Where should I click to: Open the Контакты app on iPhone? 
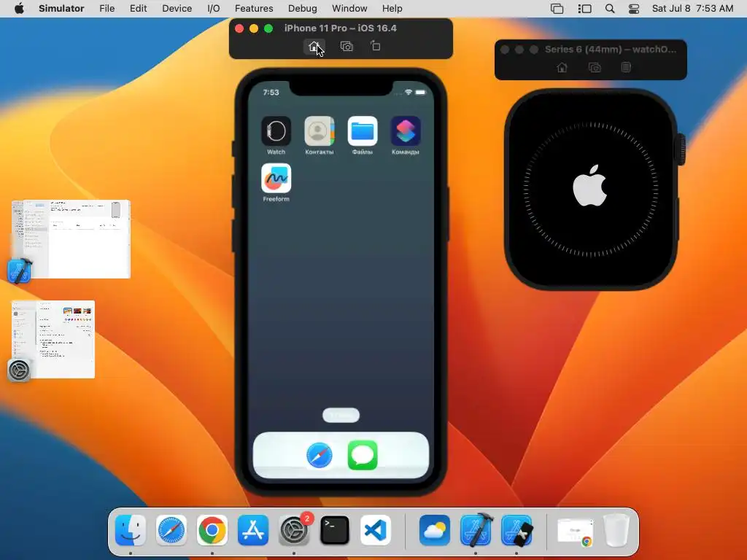(320, 131)
